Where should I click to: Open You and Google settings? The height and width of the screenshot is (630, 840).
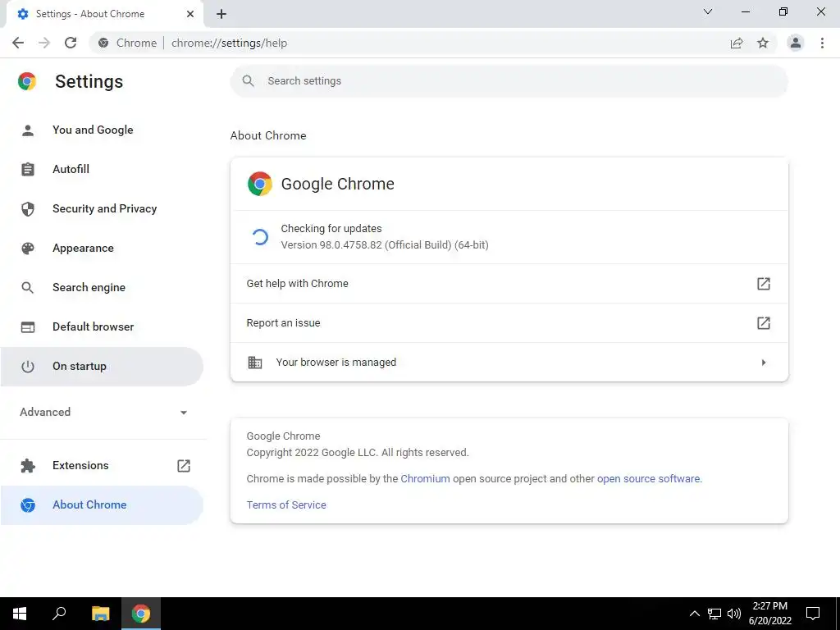103,130
